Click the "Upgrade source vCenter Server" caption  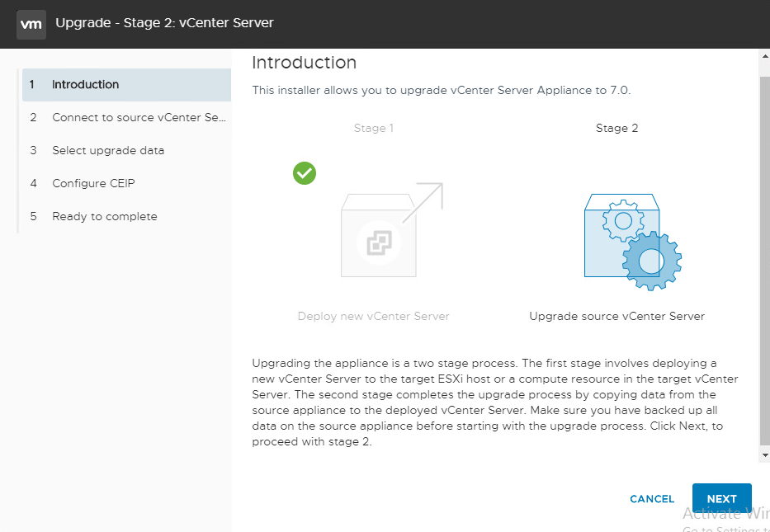click(x=616, y=316)
